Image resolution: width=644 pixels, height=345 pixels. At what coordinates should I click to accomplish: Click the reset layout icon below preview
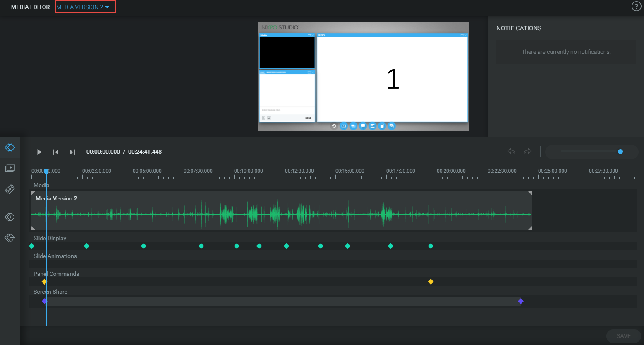click(334, 125)
